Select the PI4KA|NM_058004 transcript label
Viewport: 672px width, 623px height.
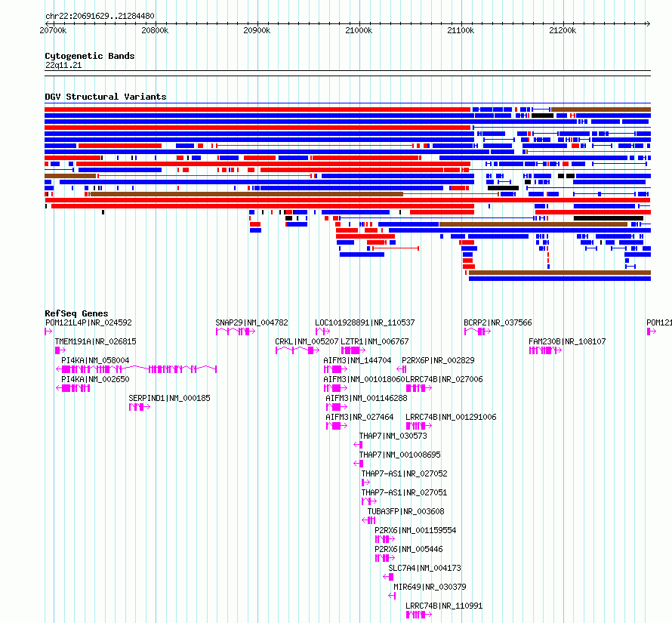coord(95,360)
